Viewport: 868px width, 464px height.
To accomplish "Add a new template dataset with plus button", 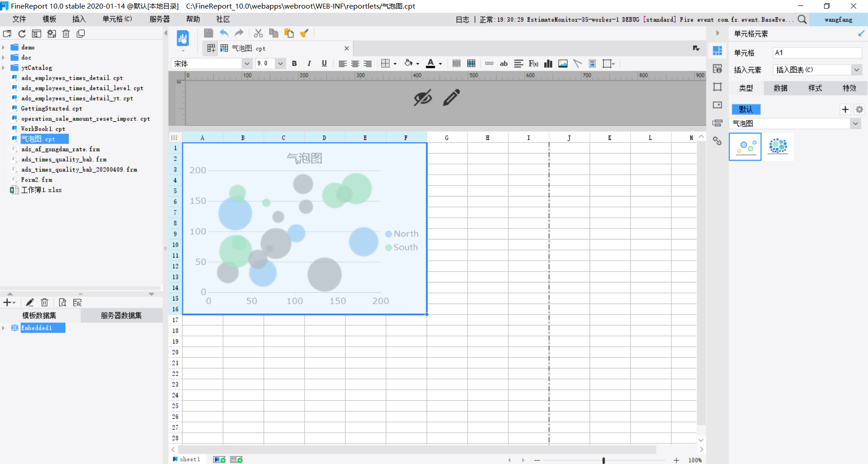I will 9,302.
